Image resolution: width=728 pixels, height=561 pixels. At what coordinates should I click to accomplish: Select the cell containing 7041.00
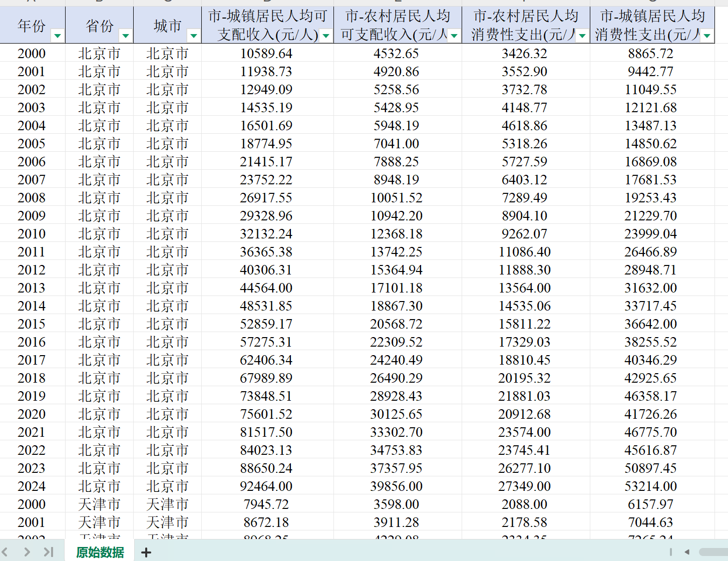coord(398,144)
